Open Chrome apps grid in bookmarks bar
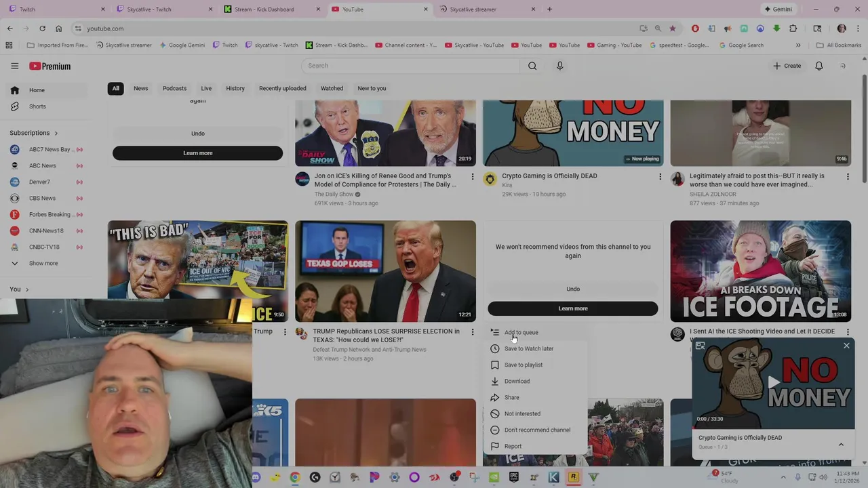Image resolution: width=868 pixels, height=488 pixels. 9,45
